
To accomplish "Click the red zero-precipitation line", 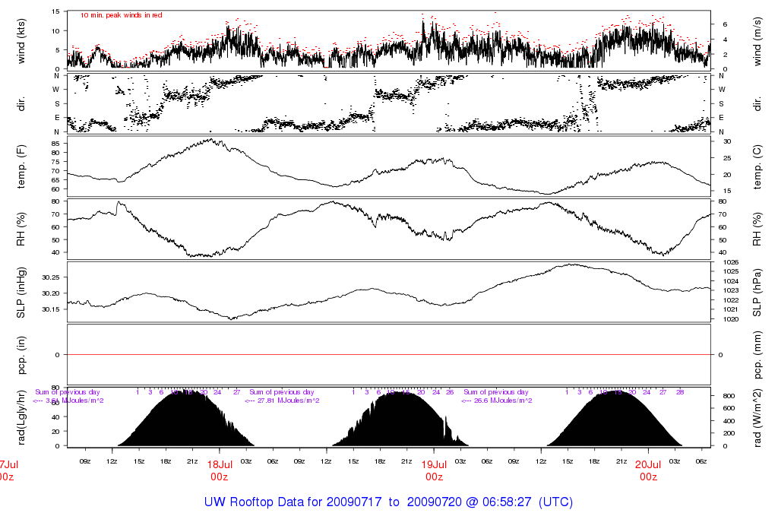I will tap(389, 355).
